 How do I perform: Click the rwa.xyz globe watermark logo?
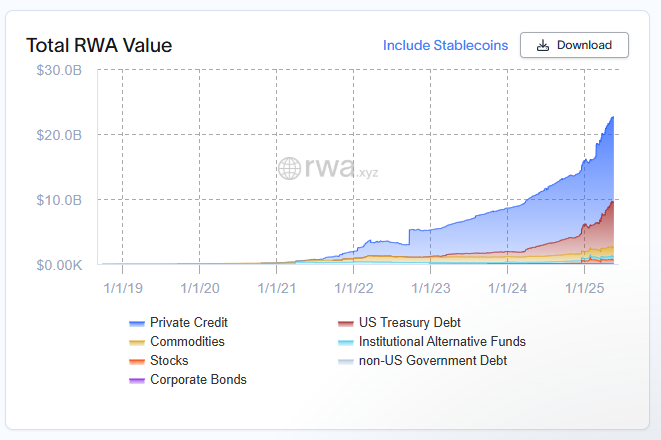[289, 168]
